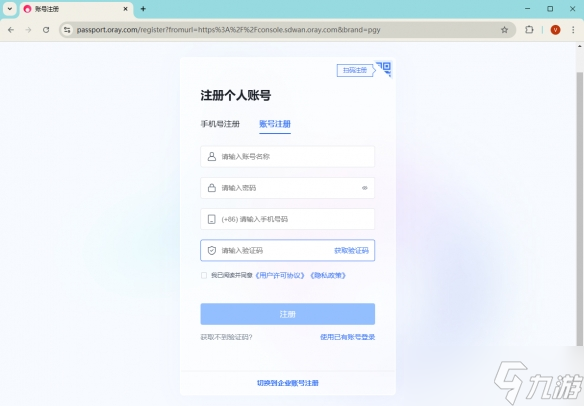Click 切换到企业账号注册 link
This screenshot has height=406, width=584.
[288, 383]
